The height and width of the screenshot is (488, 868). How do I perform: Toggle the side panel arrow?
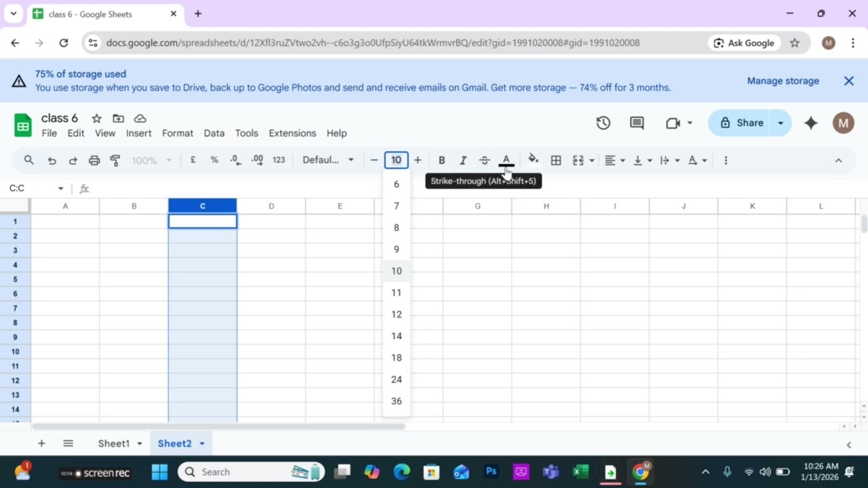[x=848, y=445]
